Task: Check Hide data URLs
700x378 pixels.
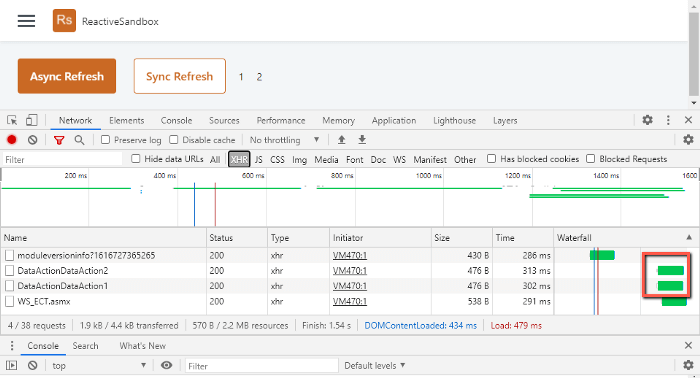Action: click(x=136, y=159)
